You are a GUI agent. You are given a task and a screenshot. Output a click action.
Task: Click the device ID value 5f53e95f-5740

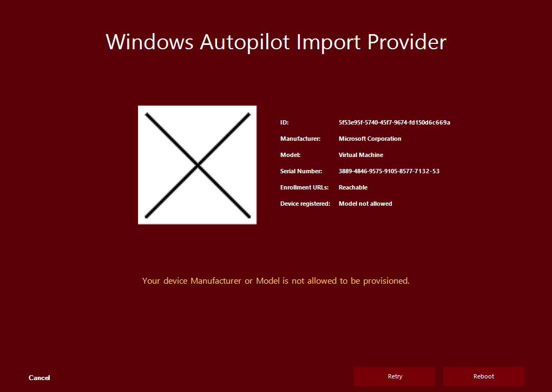(x=394, y=122)
